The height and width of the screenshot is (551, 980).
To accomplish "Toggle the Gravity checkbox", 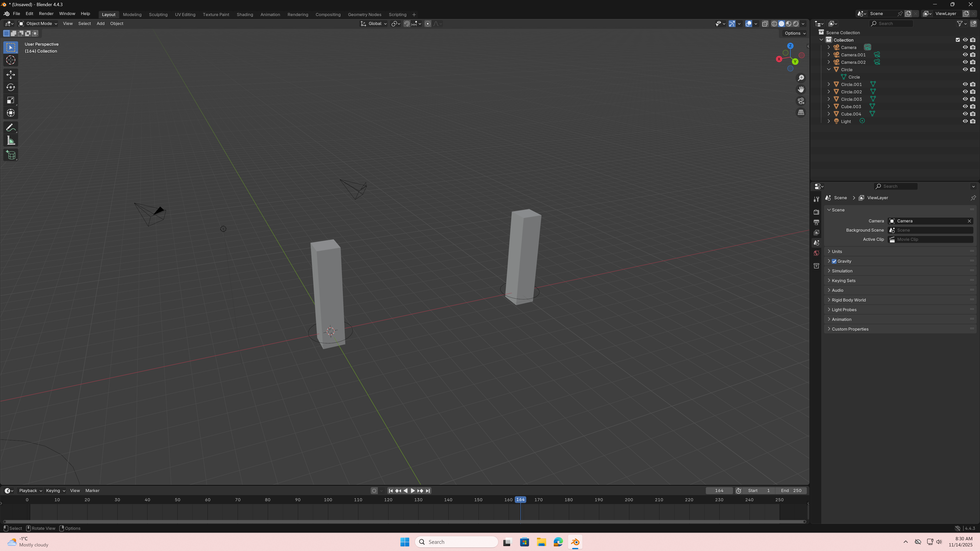I will pos(834,261).
